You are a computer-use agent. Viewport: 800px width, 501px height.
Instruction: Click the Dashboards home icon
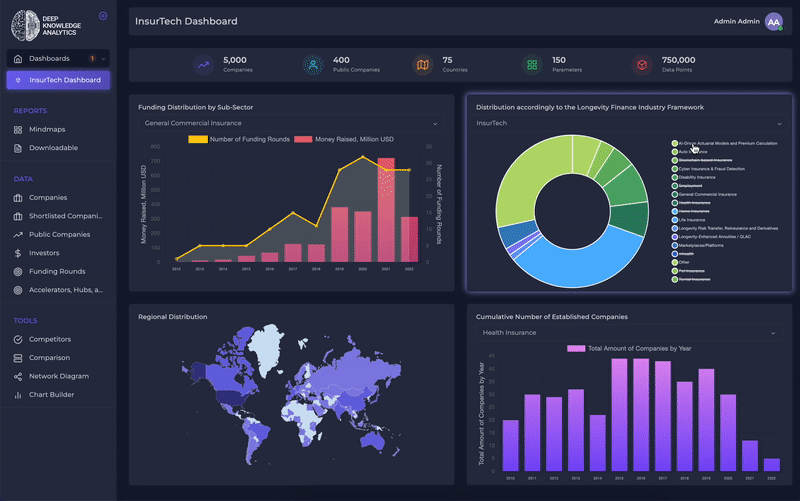18,59
